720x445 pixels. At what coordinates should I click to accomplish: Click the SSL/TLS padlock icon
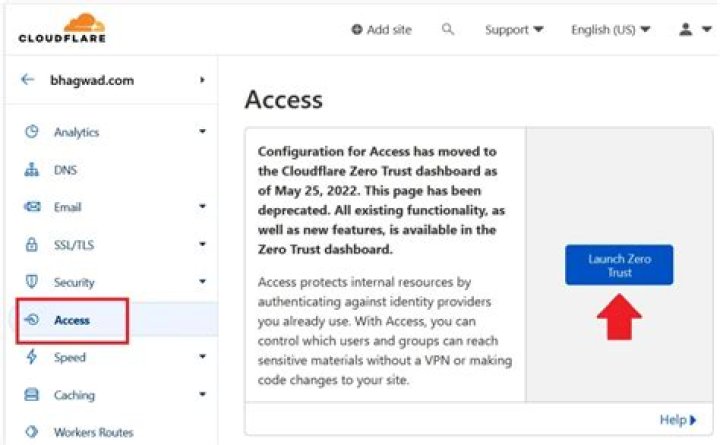(x=31, y=245)
